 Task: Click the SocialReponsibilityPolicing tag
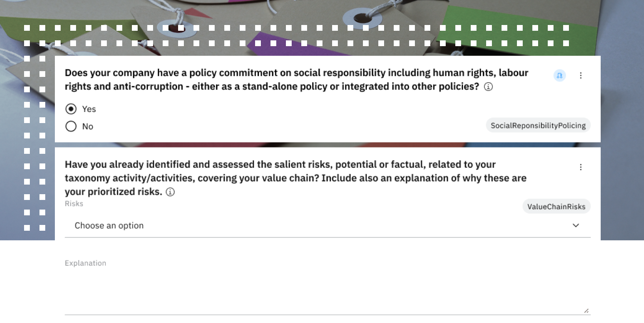tap(538, 125)
